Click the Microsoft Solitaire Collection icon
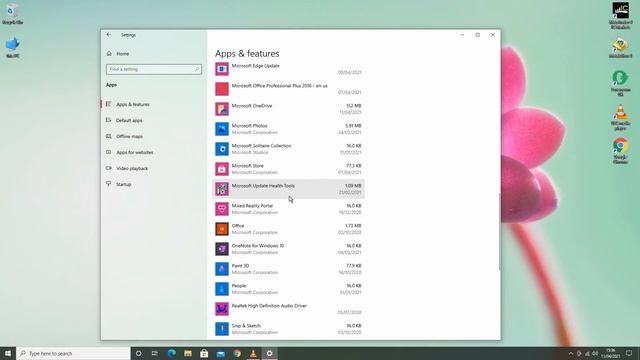The height and width of the screenshot is (360, 640). click(x=222, y=149)
